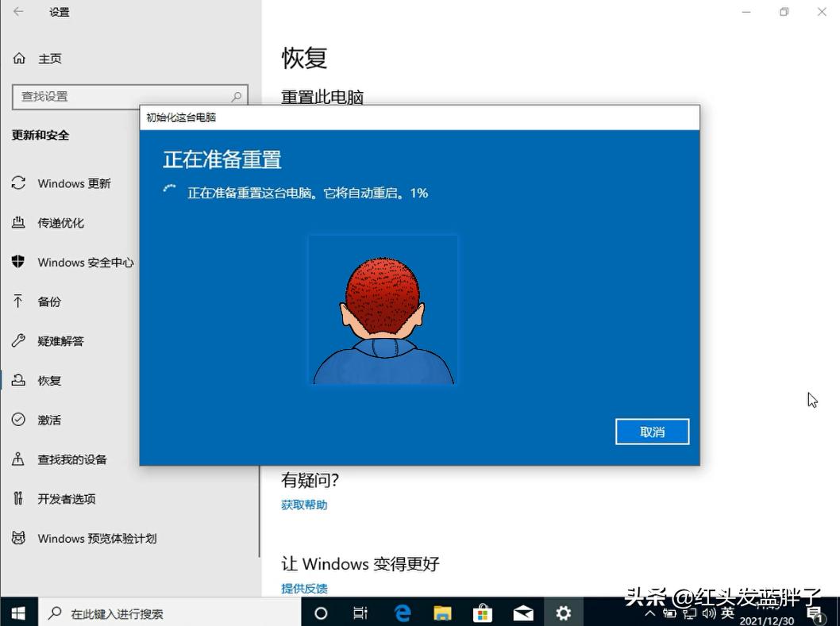Click the 查找设置 search box
The image size is (840, 626).
click(x=130, y=96)
